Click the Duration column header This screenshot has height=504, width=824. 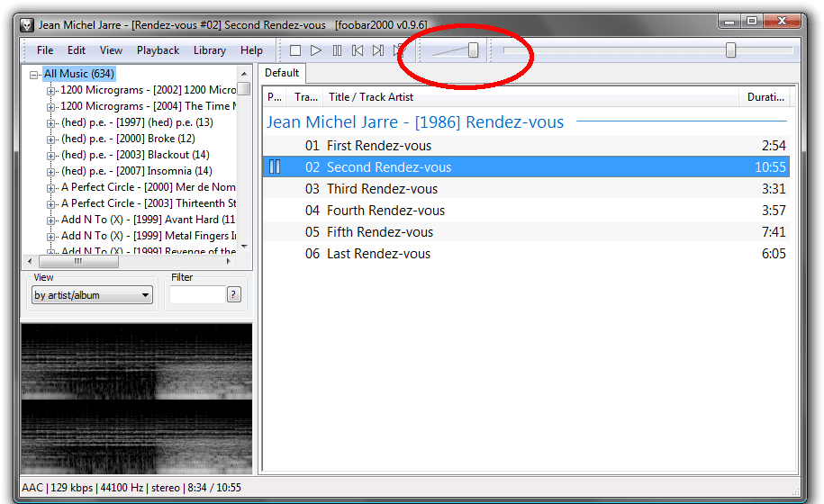pyautogui.click(x=765, y=97)
